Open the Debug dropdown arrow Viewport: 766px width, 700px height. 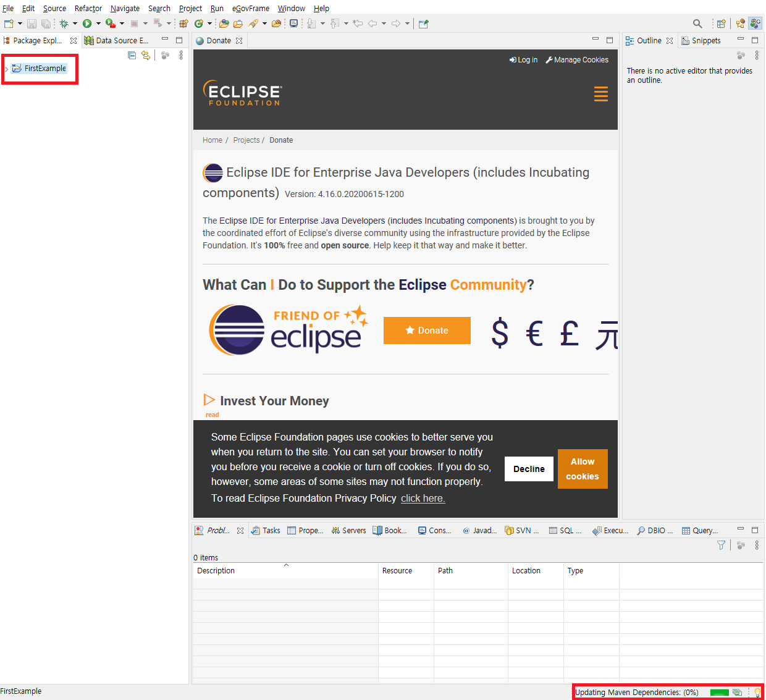pos(75,23)
